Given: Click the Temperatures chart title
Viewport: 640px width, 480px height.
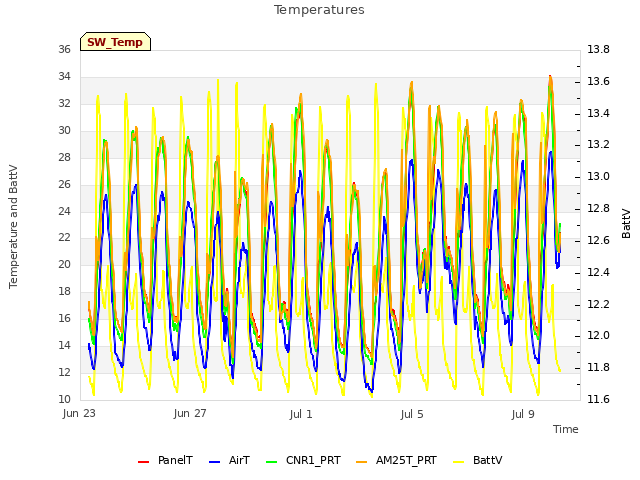Looking at the screenshot, I should pos(319,10).
